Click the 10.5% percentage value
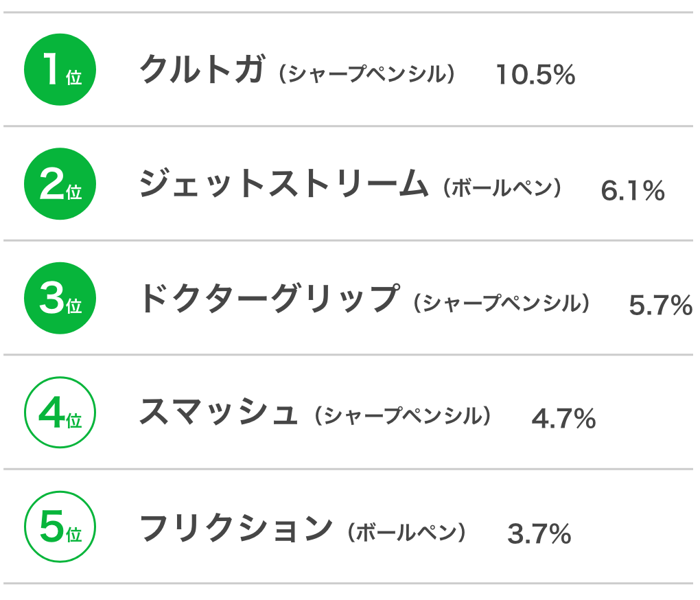 535,75
